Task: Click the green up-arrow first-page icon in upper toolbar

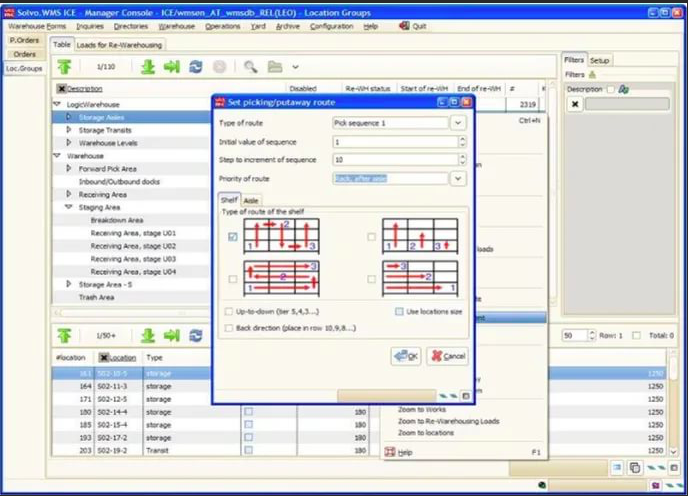Action: click(x=64, y=67)
